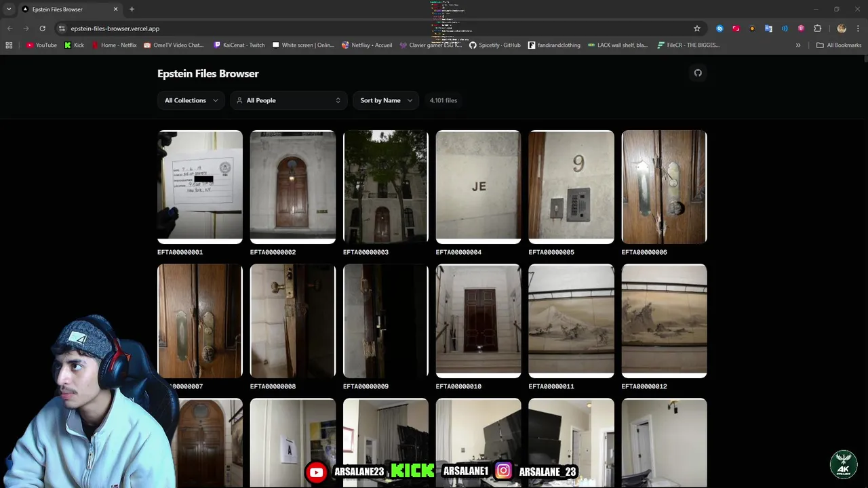
Task: Open thumbnail EFTA00000006 door handle
Action: [x=665, y=187]
